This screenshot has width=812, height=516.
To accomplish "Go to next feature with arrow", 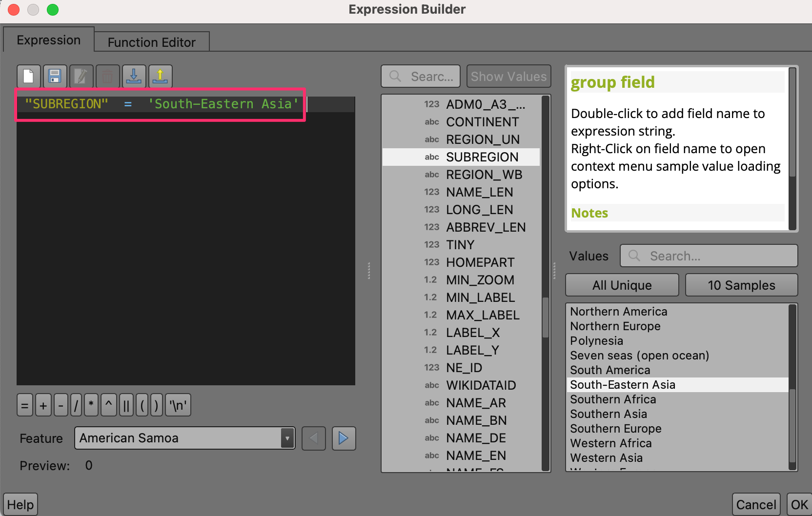I will tap(344, 438).
